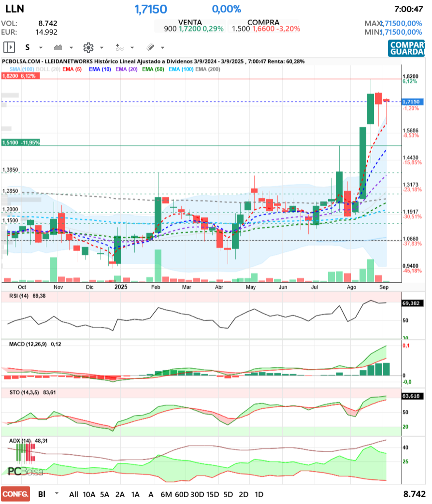
Task: Click the 1,8200 6,12% resistance label
Action: point(20,76)
